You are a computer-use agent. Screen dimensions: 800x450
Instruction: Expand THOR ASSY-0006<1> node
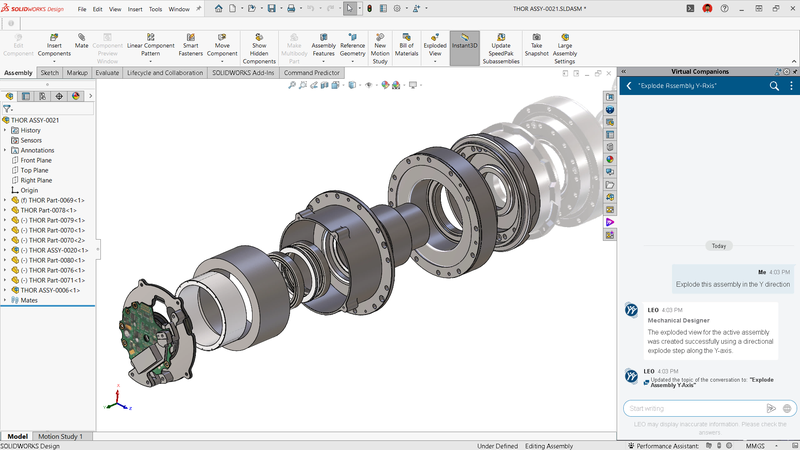pos(5,290)
